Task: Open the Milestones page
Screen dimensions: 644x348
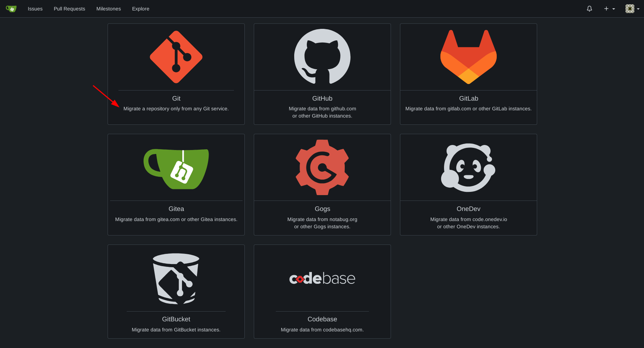Action: coord(109,9)
